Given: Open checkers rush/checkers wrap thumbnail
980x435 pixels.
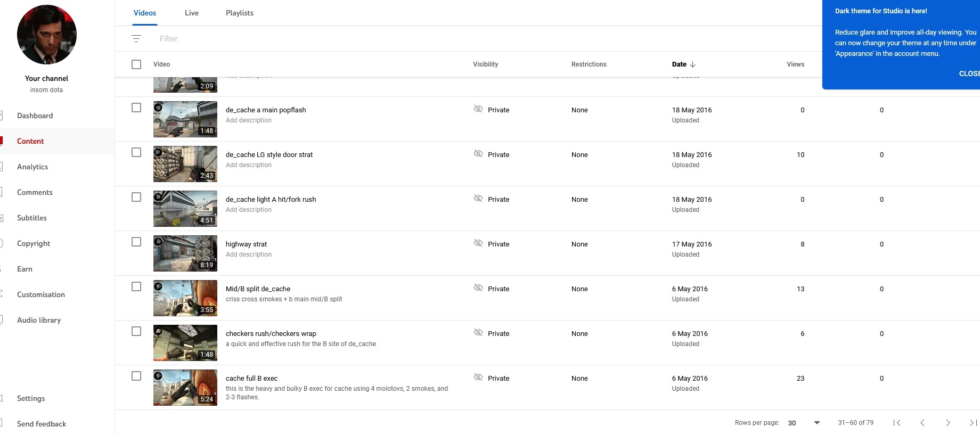Looking at the screenshot, I should (185, 343).
